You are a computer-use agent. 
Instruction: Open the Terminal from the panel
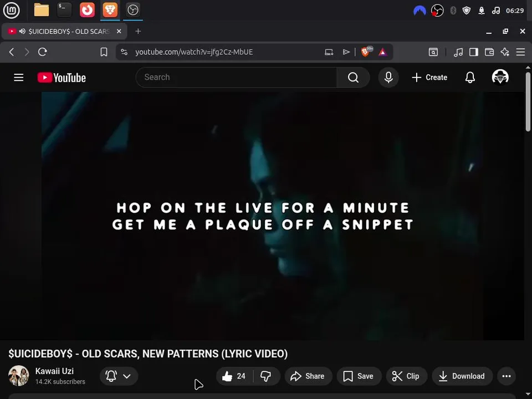64,10
